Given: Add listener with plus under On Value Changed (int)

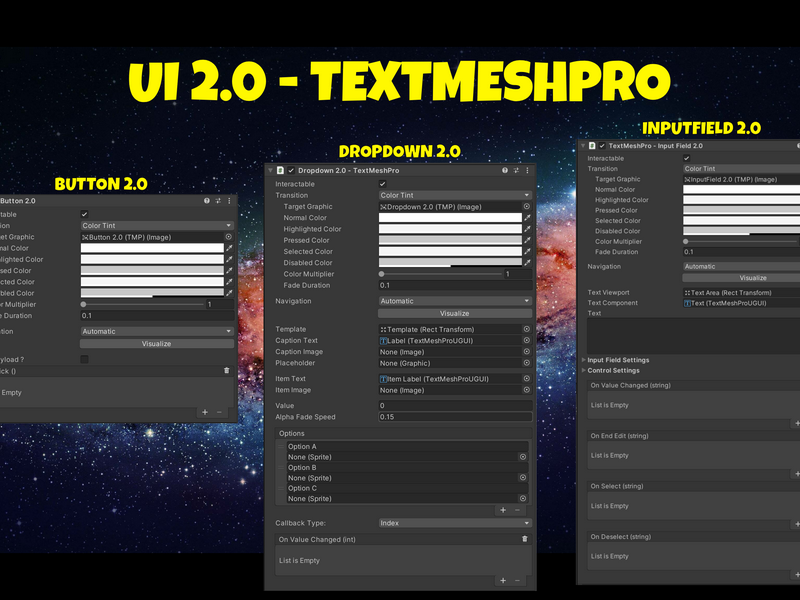Looking at the screenshot, I should [x=503, y=580].
